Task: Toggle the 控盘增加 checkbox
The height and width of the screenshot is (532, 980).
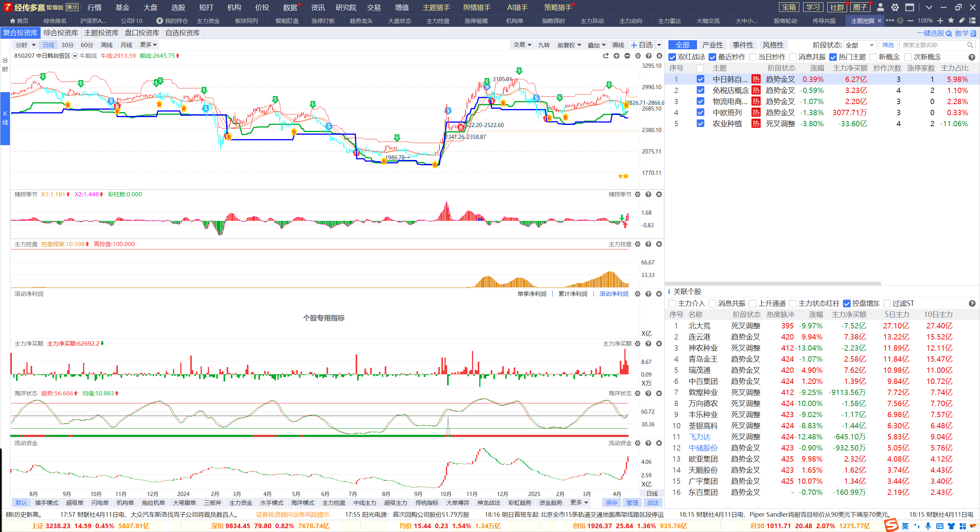Action: tap(847, 304)
